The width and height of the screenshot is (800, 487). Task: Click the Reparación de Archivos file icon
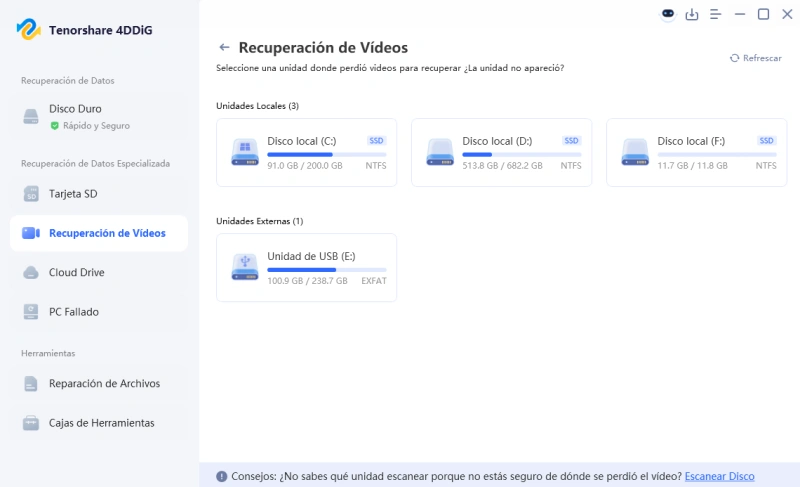31,383
